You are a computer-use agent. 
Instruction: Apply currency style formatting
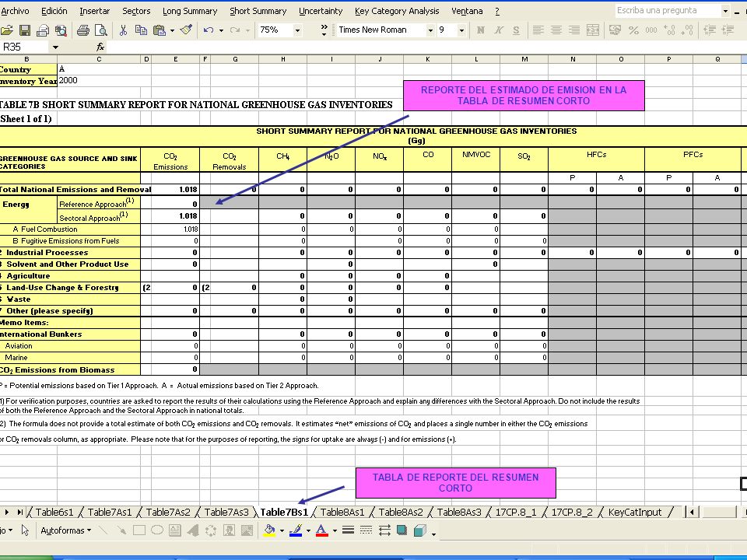click(x=615, y=30)
